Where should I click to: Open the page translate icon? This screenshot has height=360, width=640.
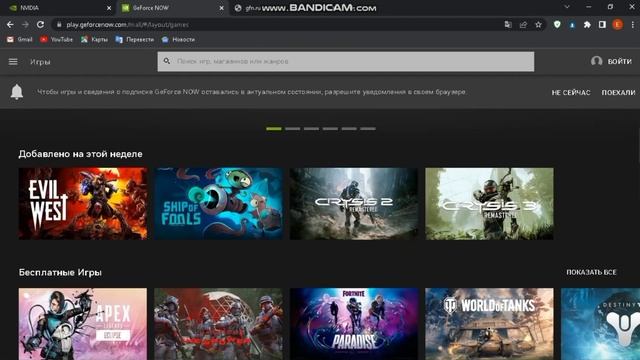pos(508,24)
